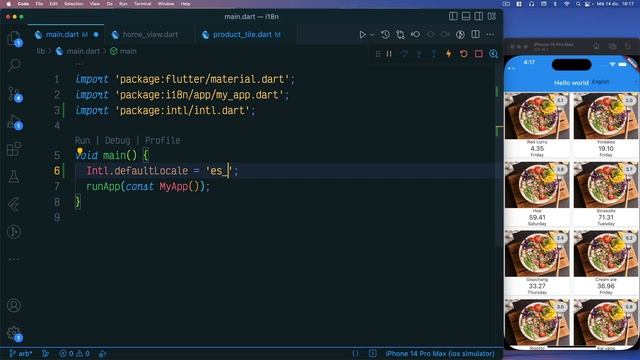
Task: Toggle the primary side bar layout
Action: pos(453,16)
